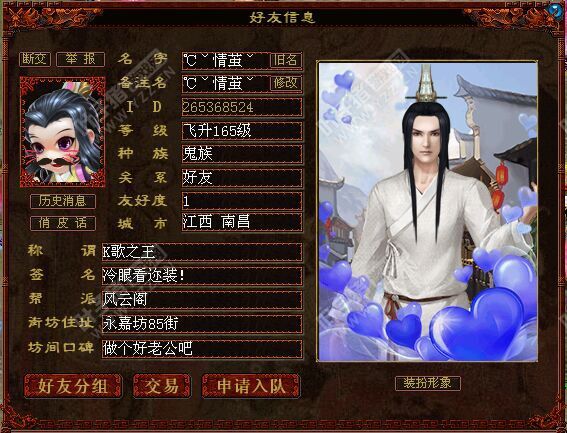Click the 断交 unfriend button
The image size is (567, 433).
tap(35, 59)
